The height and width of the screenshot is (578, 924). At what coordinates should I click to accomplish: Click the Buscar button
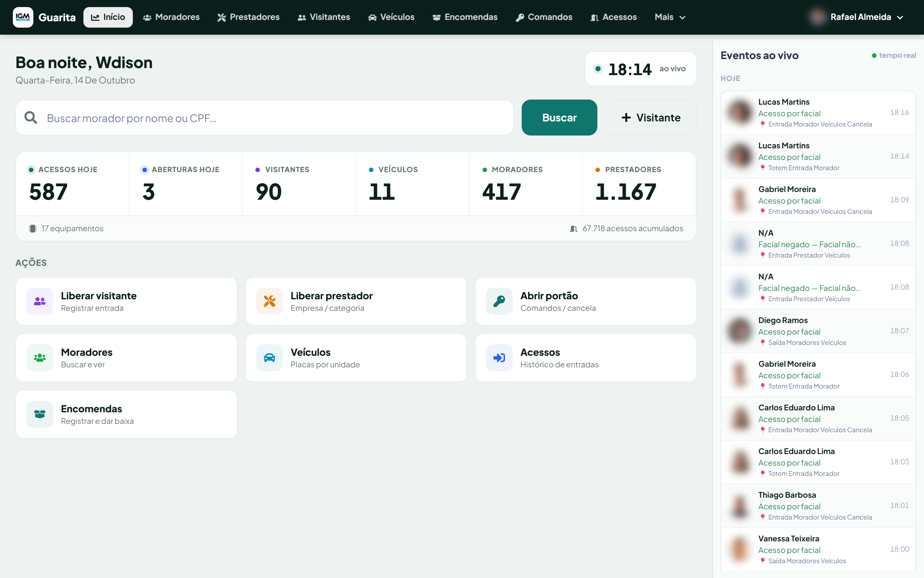coord(559,117)
